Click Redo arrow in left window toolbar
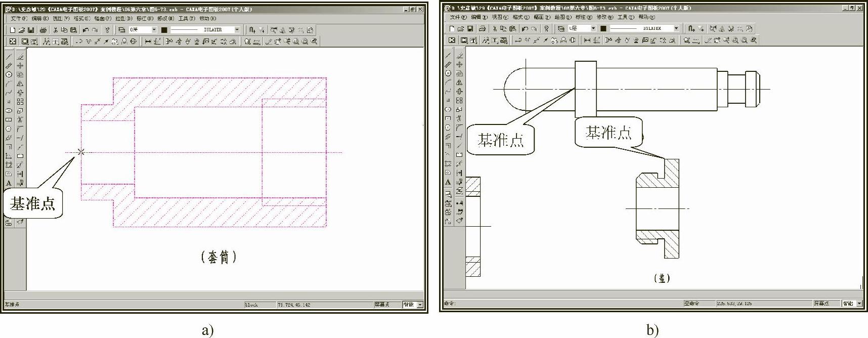The width and height of the screenshot is (868, 338). tap(95, 30)
